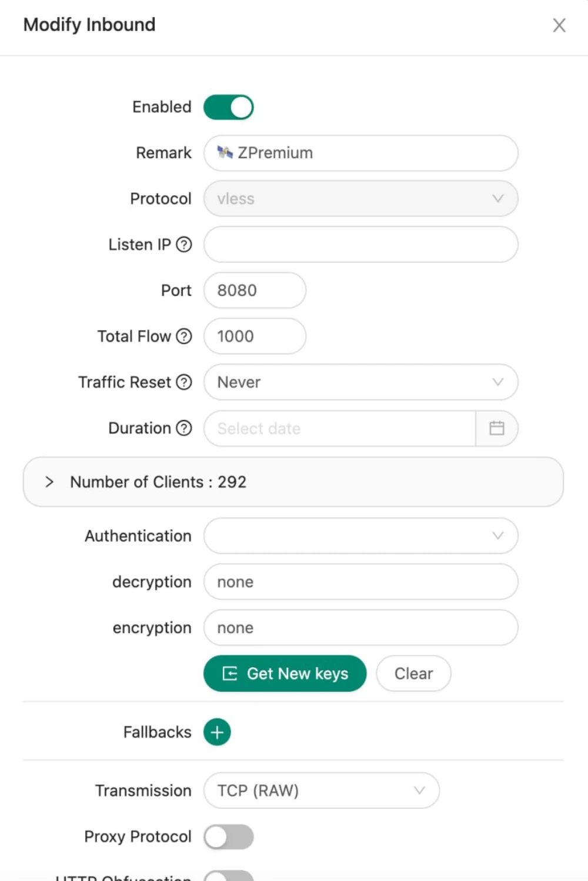Open the Traffic Reset dropdown
This screenshot has height=881, width=588.
(360, 382)
